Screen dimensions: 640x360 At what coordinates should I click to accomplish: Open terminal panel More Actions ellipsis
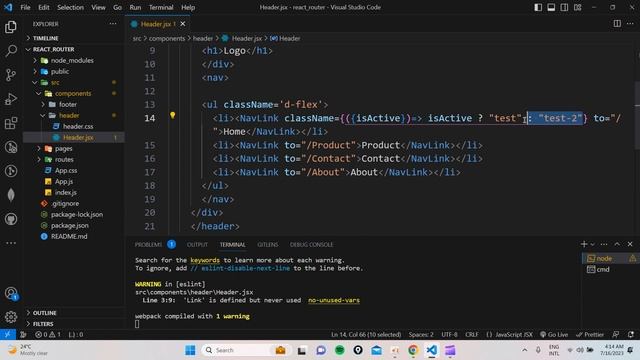click(604, 244)
